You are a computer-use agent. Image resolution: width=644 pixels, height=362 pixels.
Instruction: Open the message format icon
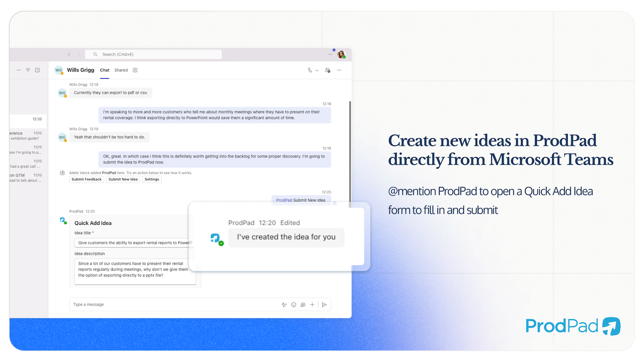point(284,304)
